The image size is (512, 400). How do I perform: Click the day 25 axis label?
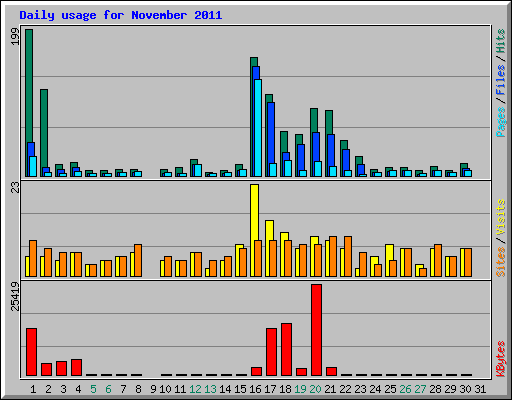pos(390,389)
